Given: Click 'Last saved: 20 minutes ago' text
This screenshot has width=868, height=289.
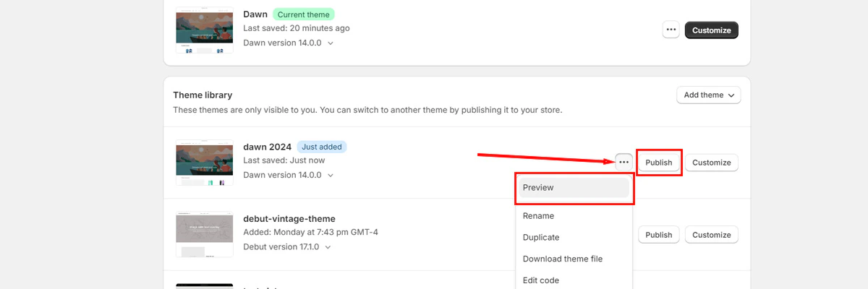Looking at the screenshot, I should click(x=297, y=28).
